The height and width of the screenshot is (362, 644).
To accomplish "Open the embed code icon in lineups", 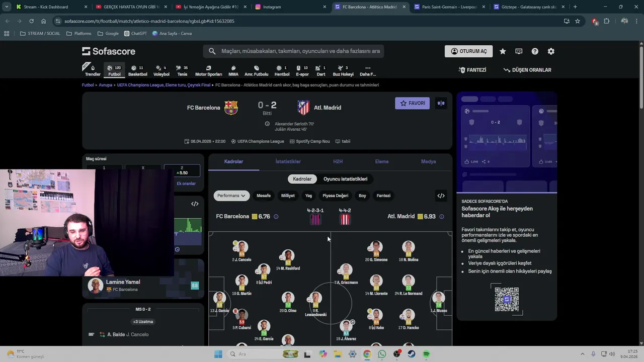I will click(x=441, y=196).
